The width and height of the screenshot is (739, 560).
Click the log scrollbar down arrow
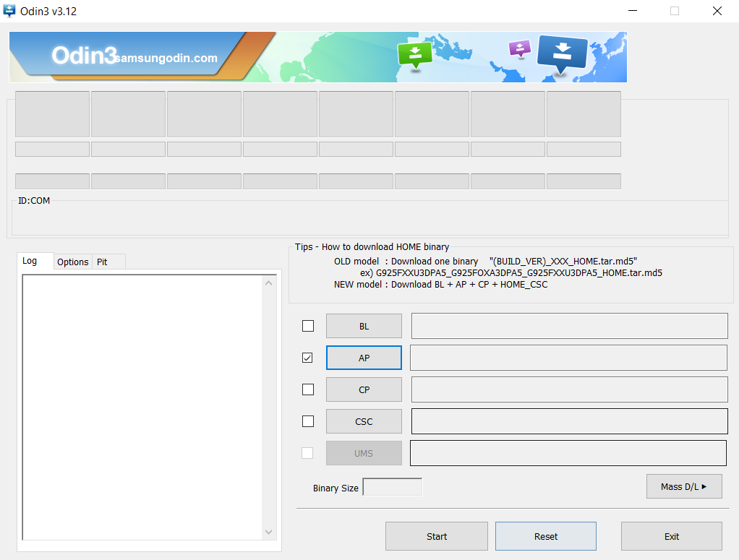tap(269, 532)
